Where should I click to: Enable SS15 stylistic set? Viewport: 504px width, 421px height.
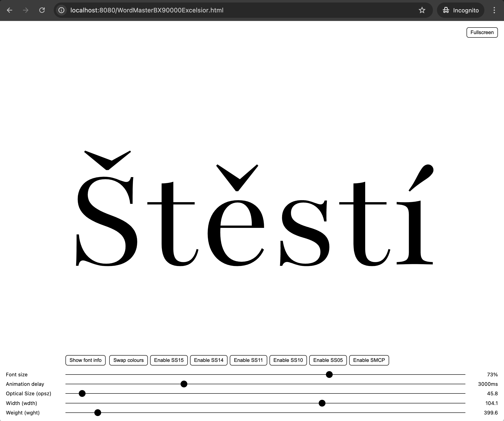click(168, 360)
